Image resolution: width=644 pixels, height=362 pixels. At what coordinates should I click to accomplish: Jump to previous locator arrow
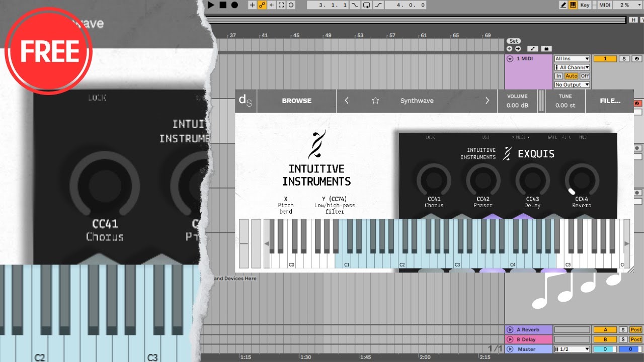510,49
